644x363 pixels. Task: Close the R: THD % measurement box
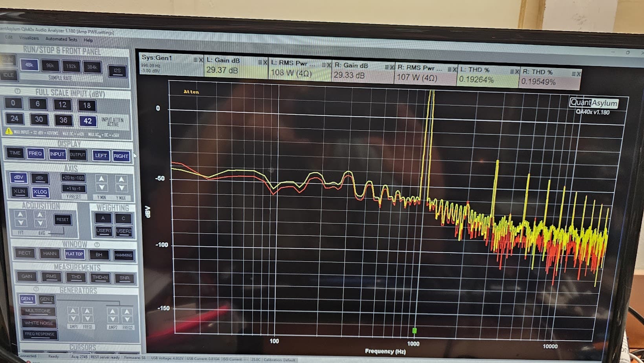point(578,74)
